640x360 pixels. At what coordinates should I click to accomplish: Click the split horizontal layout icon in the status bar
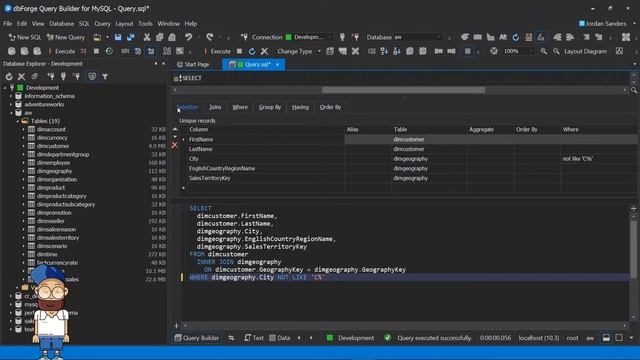point(606,338)
